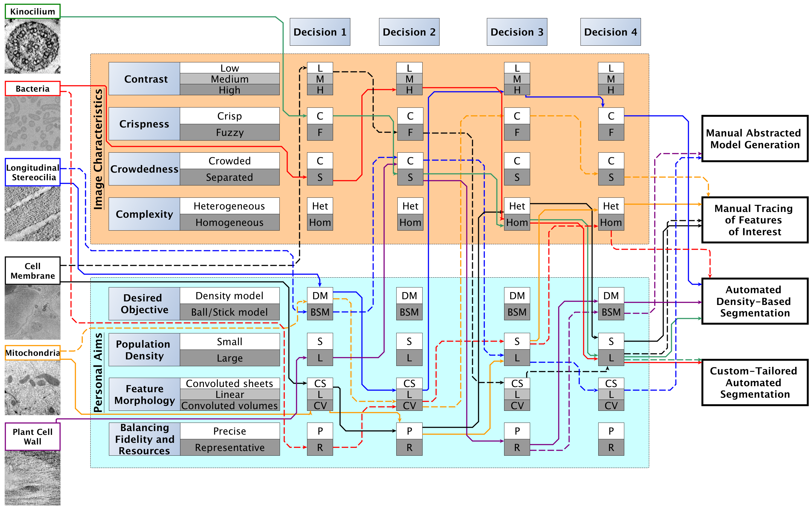Click the Manual Abstracted Model Generation box
This screenshot has height=512, width=812.
coord(755,139)
